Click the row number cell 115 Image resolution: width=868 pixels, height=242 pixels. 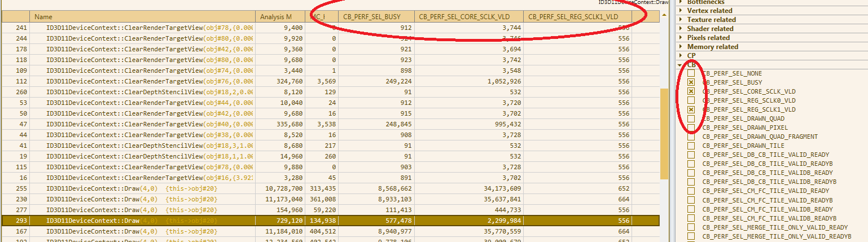coord(21,167)
